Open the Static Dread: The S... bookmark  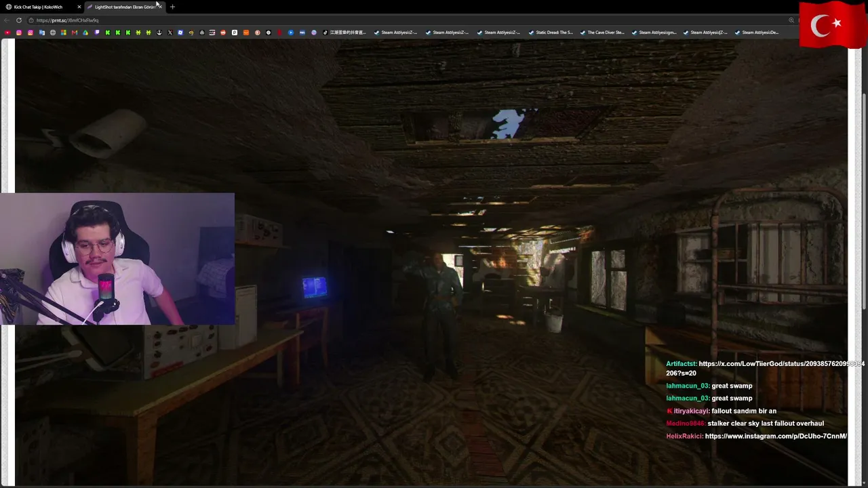click(x=551, y=33)
